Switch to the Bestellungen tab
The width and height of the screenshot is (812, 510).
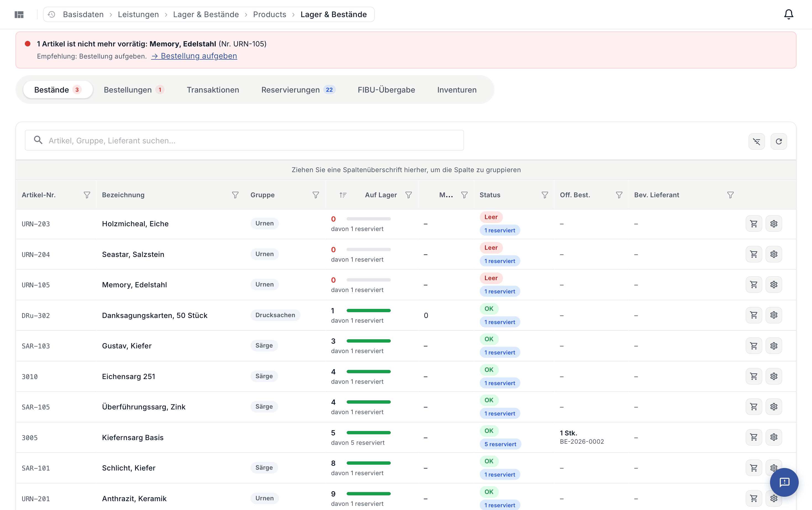134,90
